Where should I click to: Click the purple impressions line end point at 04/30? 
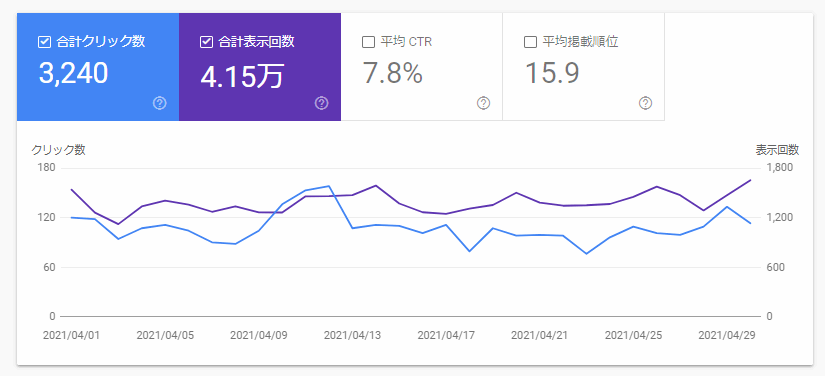click(x=750, y=180)
